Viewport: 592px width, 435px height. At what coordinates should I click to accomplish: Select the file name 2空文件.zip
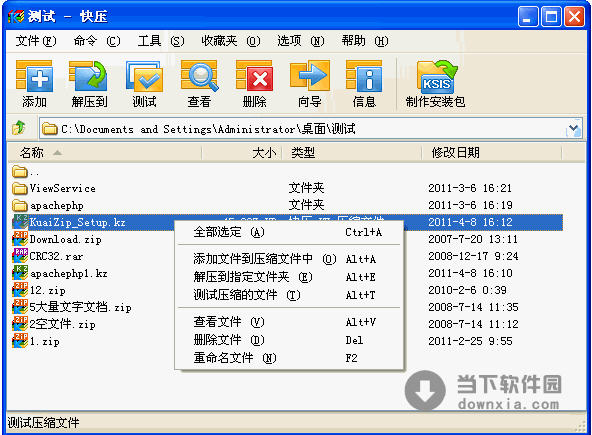point(62,324)
